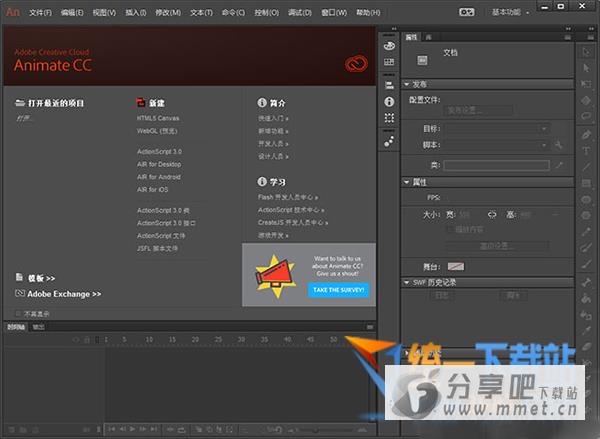This screenshot has height=439, width=600.
Task: Select the 3D Rotation tool
Action: coord(586,100)
